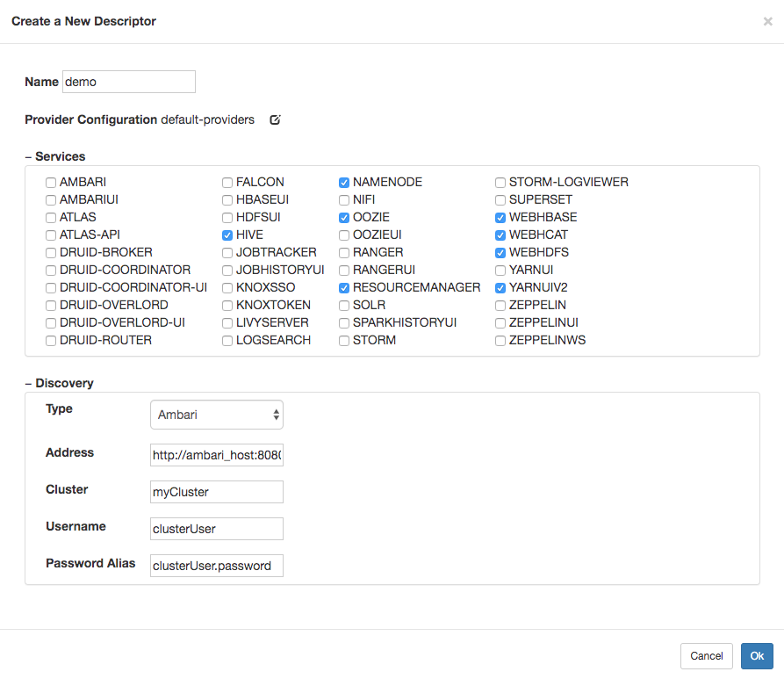Collapse the Discovery section

click(x=30, y=382)
